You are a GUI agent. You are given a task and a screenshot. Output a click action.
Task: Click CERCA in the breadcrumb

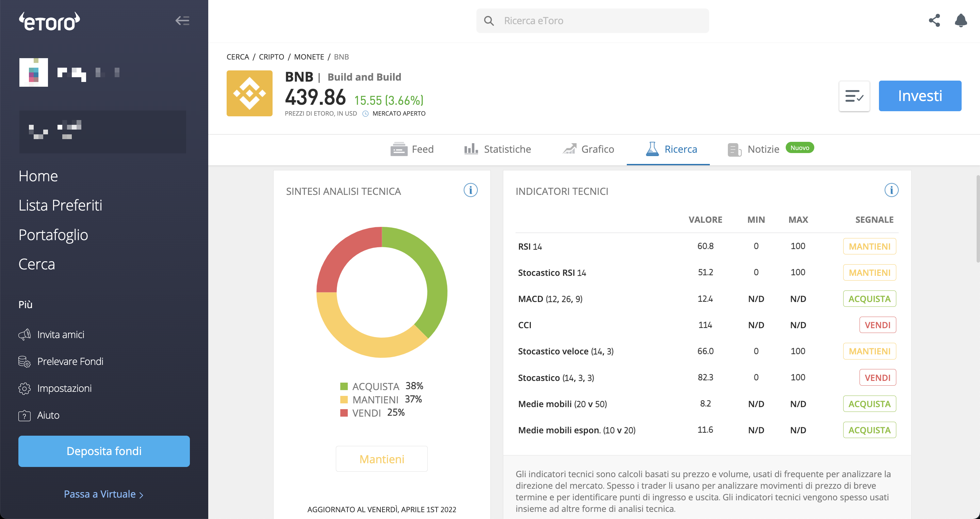(238, 57)
